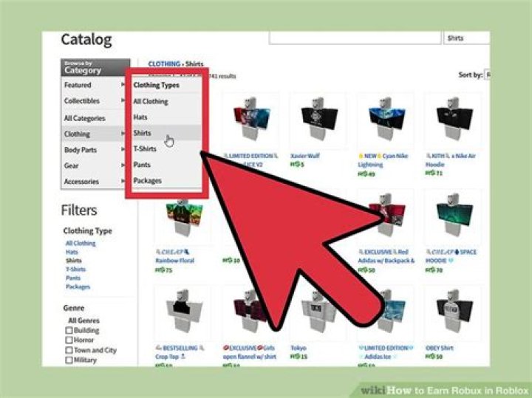The width and height of the screenshot is (532, 398).
Task: Click the CLOTHING breadcrumb link
Action: (x=164, y=64)
